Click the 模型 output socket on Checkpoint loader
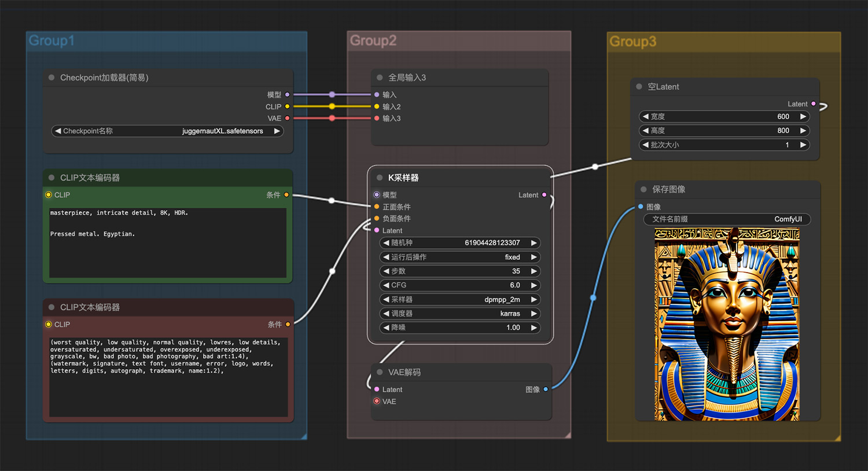The width and height of the screenshot is (868, 471). (287, 95)
